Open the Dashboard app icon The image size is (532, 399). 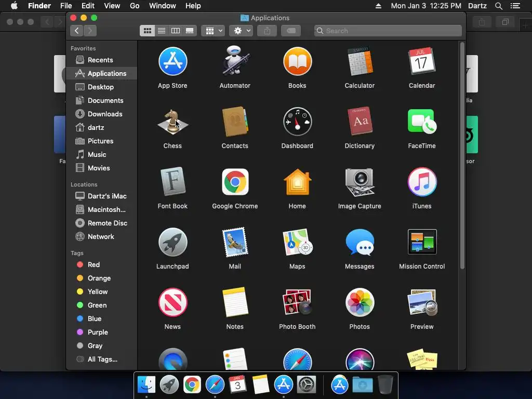297,122
